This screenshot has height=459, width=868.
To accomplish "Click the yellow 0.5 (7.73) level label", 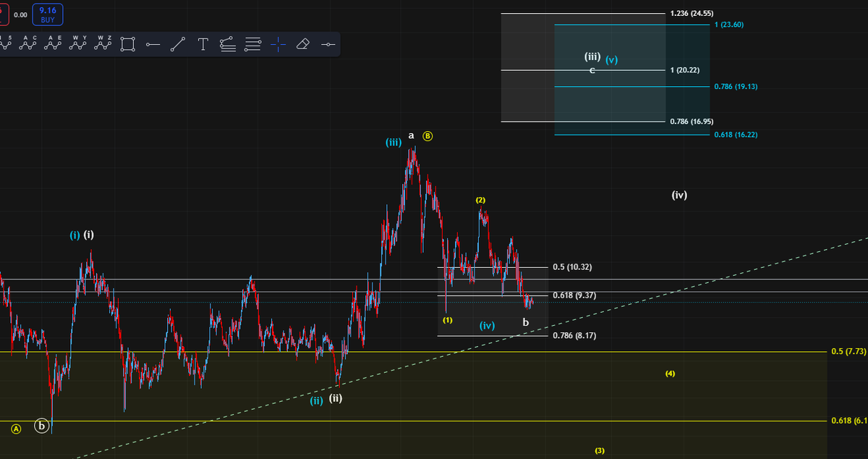I will [848, 352].
